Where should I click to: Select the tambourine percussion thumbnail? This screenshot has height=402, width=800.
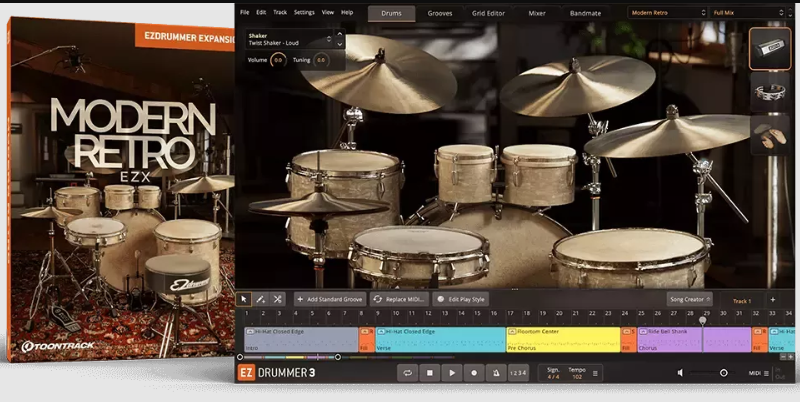point(769,92)
